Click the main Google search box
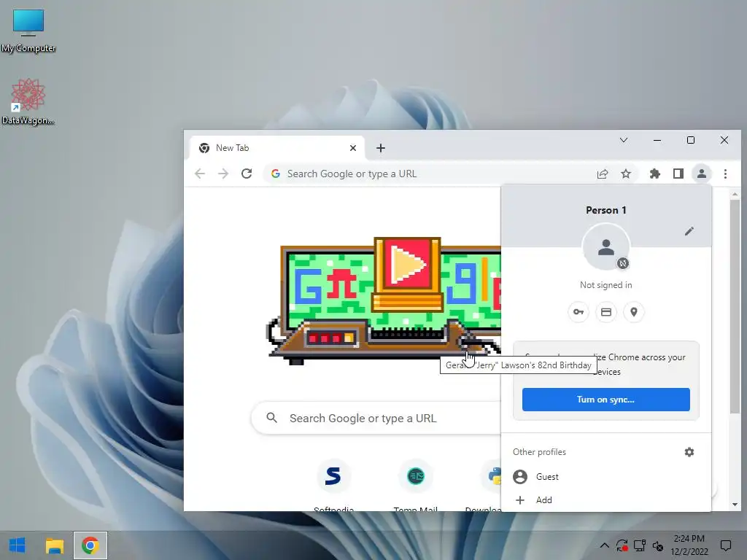Image resolution: width=747 pixels, height=560 pixels. coord(376,418)
